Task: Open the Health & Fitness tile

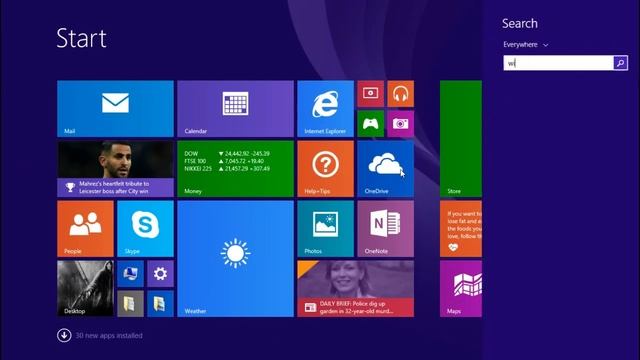Action: click(461, 229)
